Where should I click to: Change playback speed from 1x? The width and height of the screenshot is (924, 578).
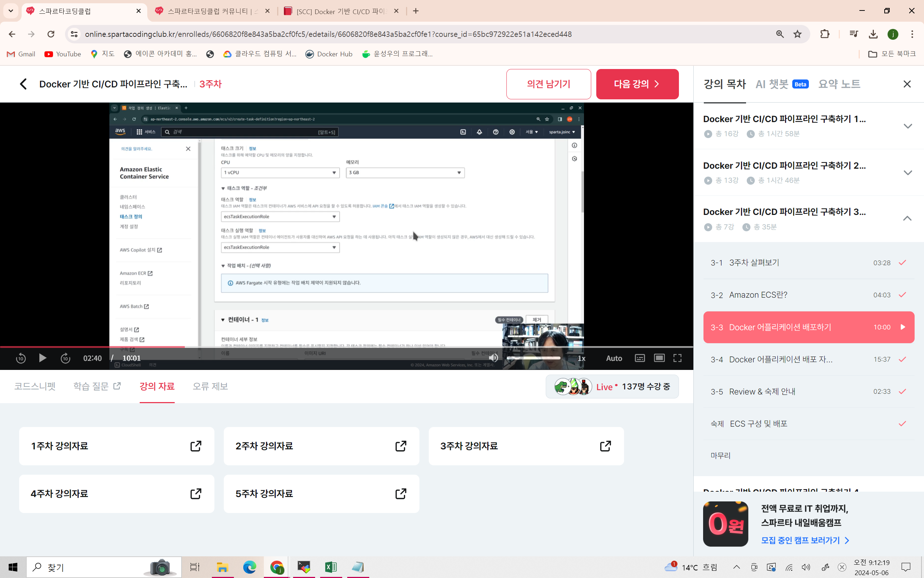(x=581, y=358)
